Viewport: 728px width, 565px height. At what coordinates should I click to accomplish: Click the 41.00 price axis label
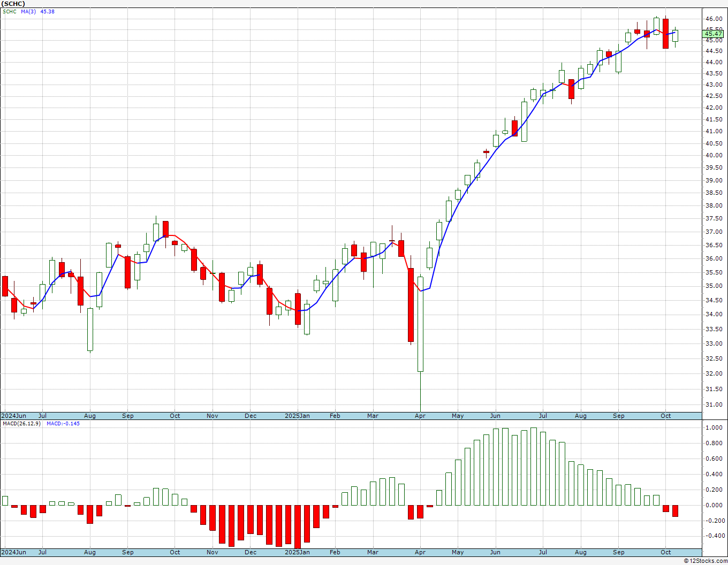[714, 131]
